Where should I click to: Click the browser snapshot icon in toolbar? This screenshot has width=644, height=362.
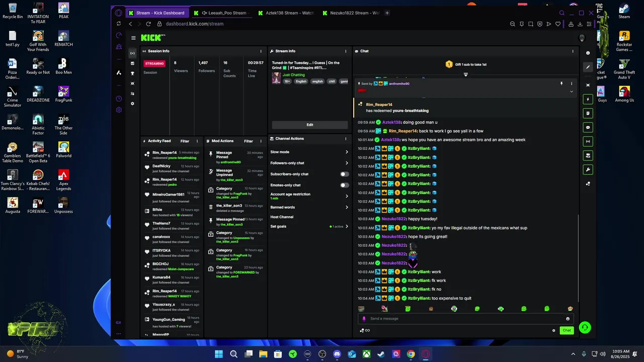pyautogui.click(x=531, y=24)
